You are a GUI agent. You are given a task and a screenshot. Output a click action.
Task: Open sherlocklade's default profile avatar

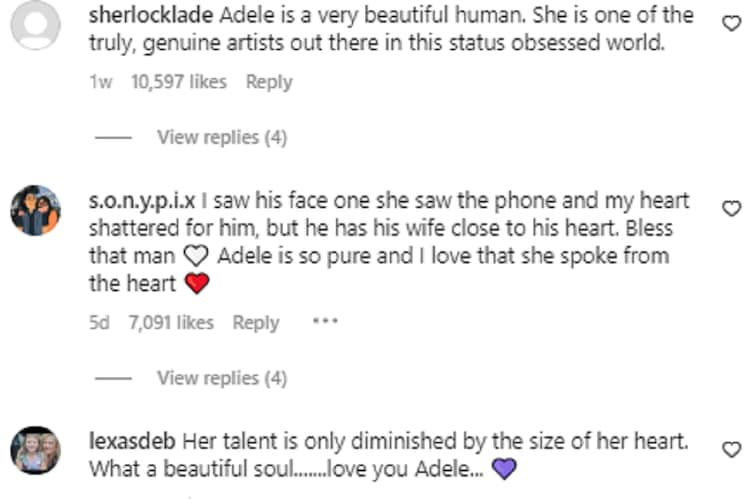pos(36,26)
